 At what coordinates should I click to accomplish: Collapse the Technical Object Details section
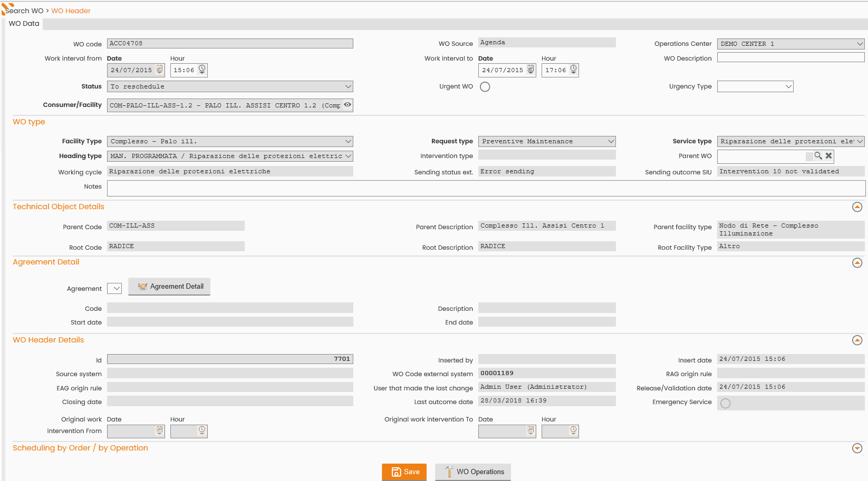(857, 207)
